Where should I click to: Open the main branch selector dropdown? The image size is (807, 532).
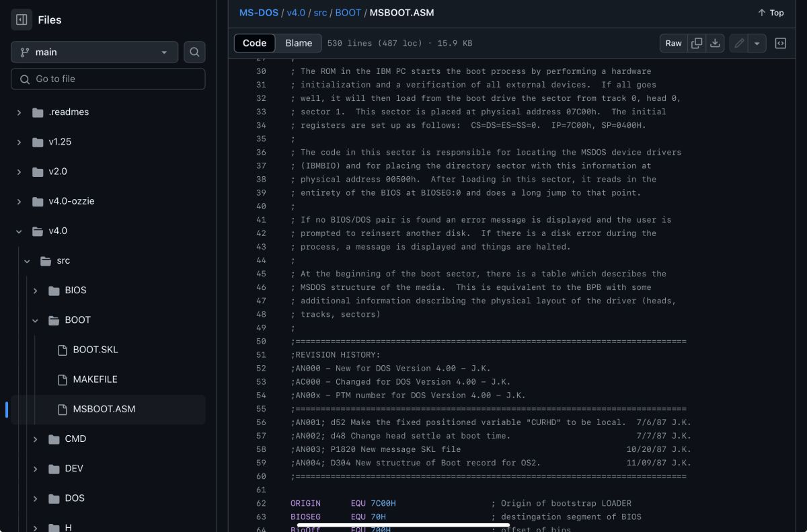point(94,52)
